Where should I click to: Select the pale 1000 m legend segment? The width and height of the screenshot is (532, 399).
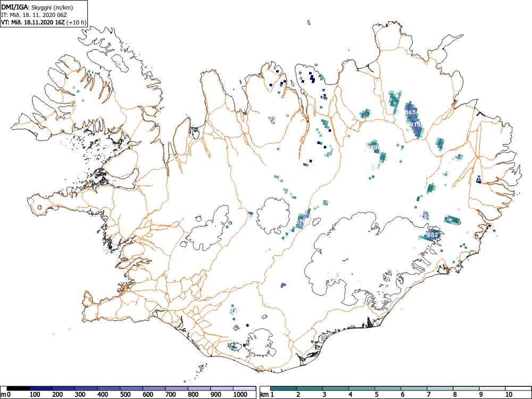point(245,388)
